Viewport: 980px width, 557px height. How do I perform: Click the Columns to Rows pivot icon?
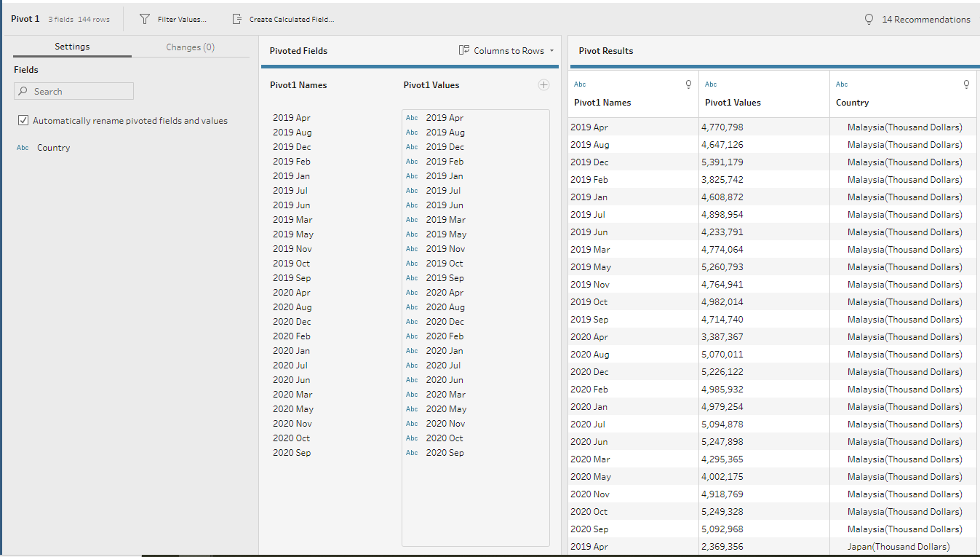(x=464, y=50)
